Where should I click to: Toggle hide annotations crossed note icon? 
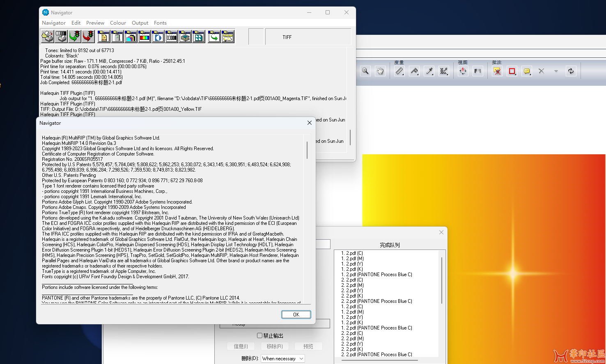(x=497, y=71)
